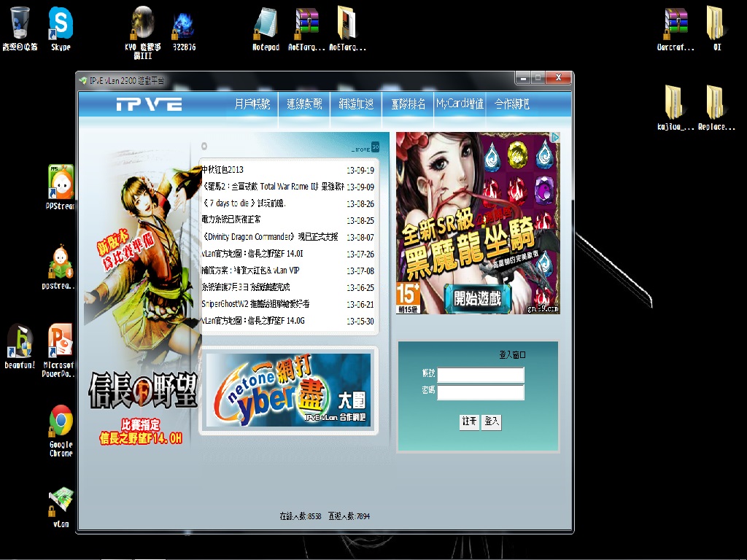
Task: Click the IPVE logo in header
Action: [149, 104]
